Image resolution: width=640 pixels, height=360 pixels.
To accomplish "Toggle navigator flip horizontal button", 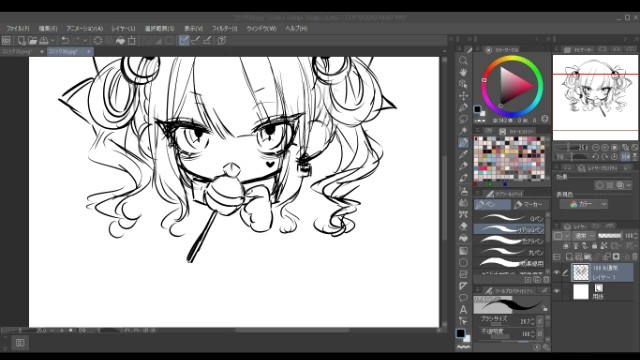I will [626, 157].
